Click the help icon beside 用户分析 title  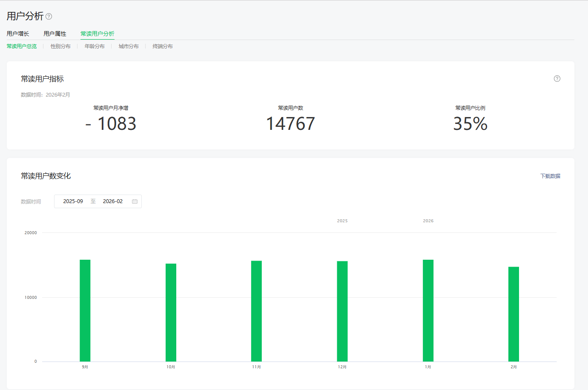point(49,17)
